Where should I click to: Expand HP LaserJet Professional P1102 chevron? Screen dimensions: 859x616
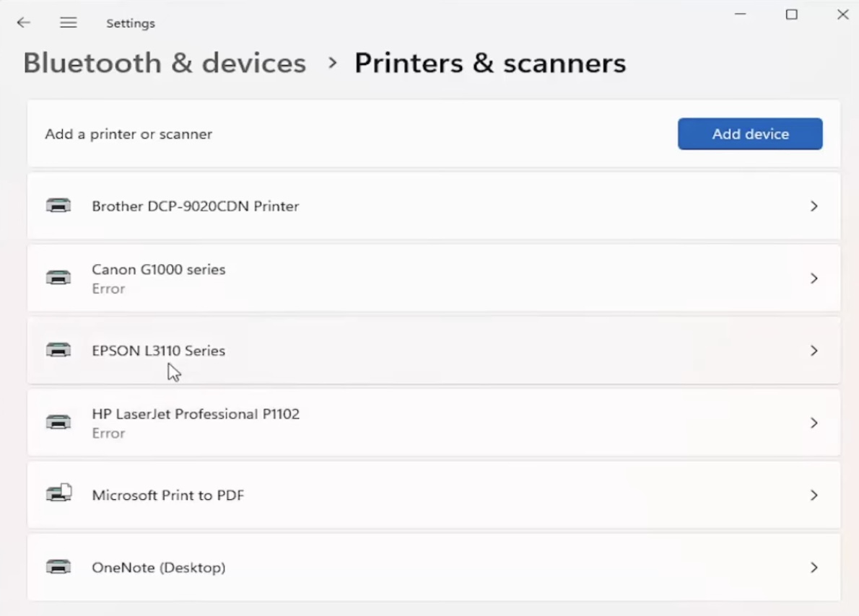coord(814,423)
